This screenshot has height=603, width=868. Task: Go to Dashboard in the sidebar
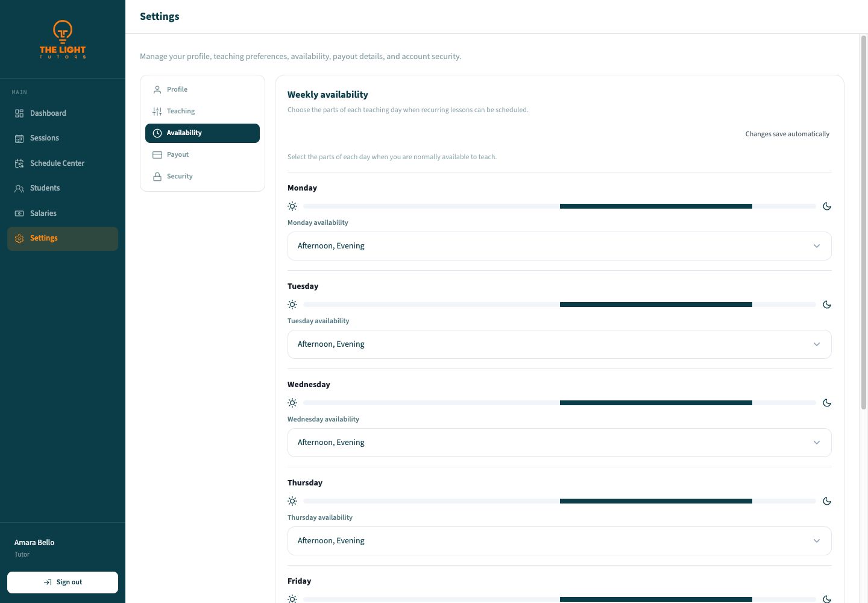tap(63, 113)
